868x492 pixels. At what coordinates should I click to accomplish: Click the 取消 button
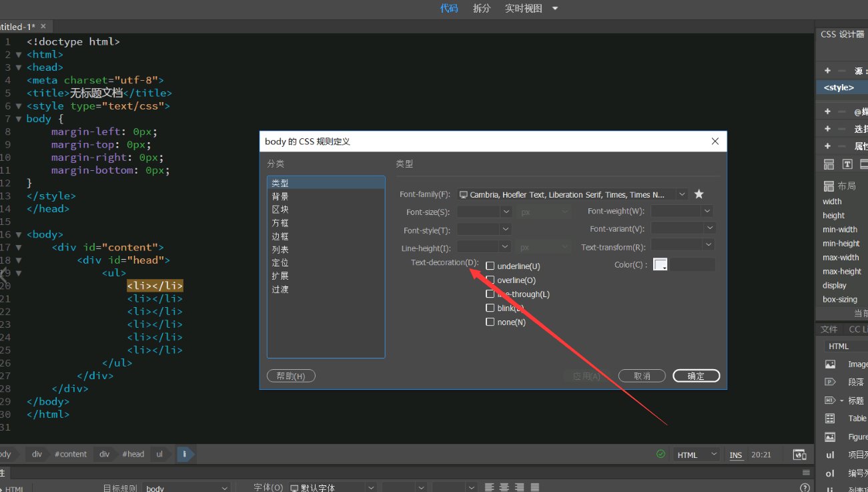pyautogui.click(x=642, y=376)
